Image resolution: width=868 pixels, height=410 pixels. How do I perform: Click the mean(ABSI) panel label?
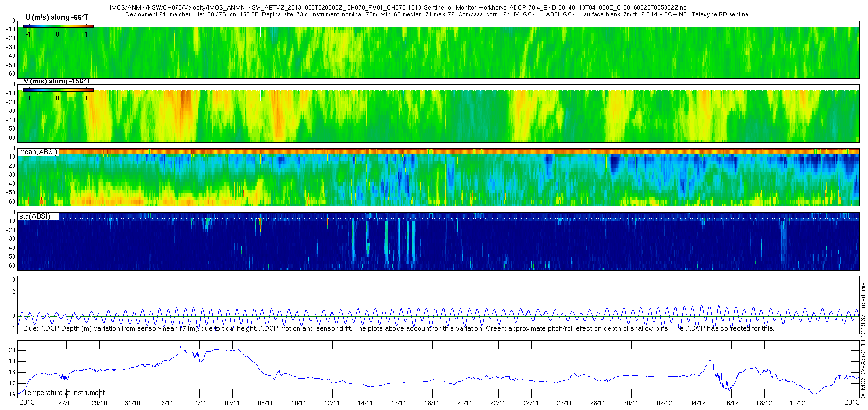(x=38, y=152)
